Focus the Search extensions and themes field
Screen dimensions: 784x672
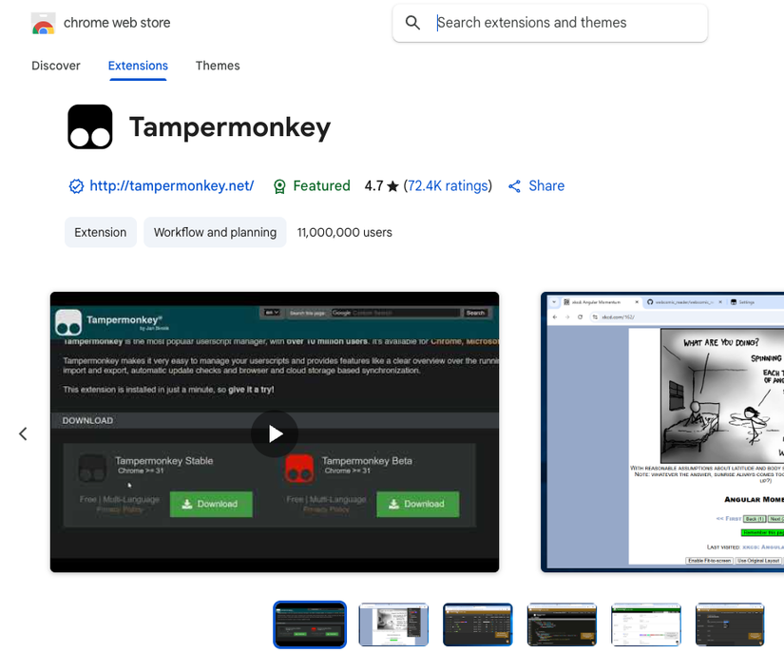(550, 23)
